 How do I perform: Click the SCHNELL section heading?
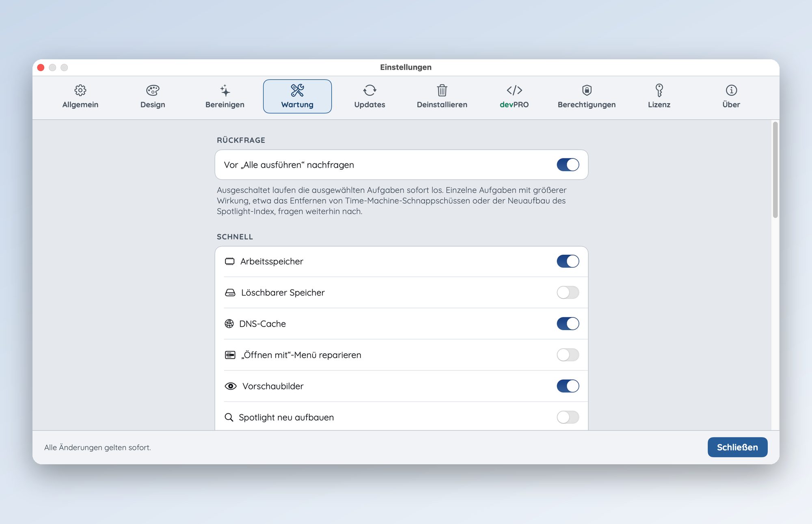tap(235, 237)
